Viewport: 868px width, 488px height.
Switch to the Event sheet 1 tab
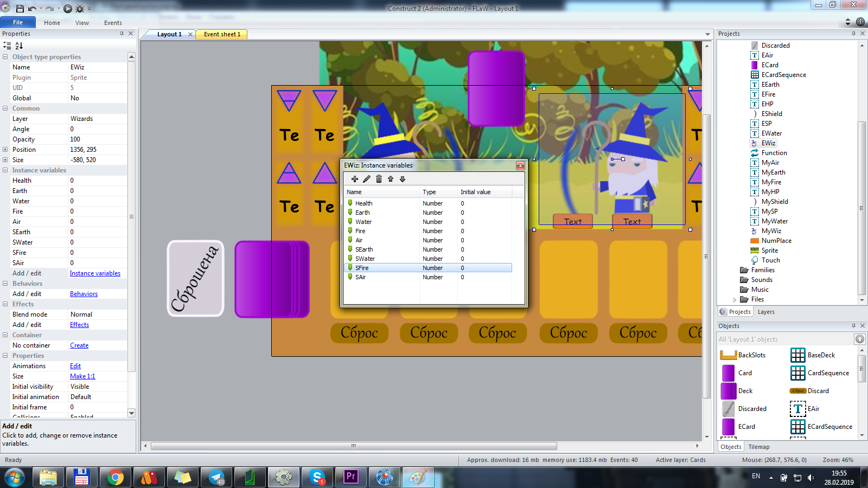point(222,34)
